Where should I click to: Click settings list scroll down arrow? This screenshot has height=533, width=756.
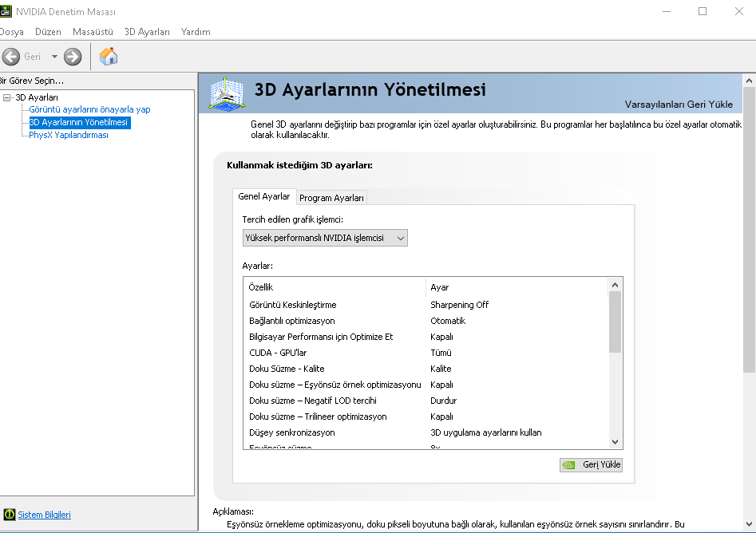click(615, 442)
